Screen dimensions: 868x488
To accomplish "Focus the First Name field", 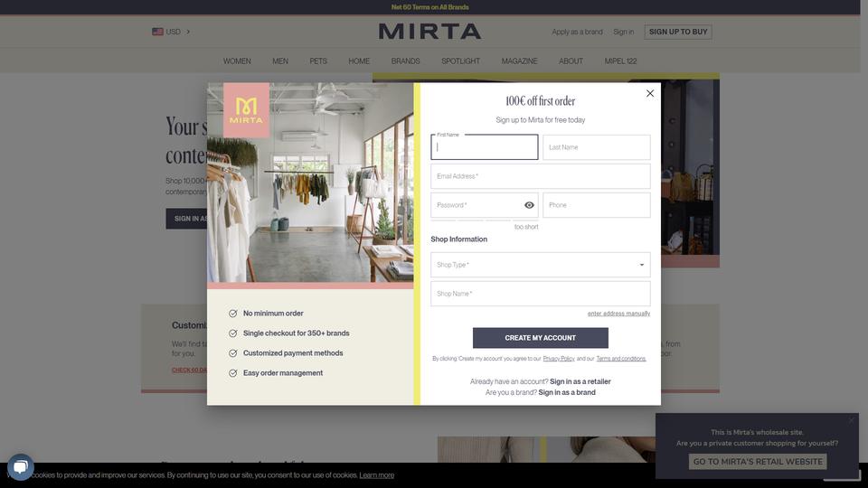I will click(485, 147).
